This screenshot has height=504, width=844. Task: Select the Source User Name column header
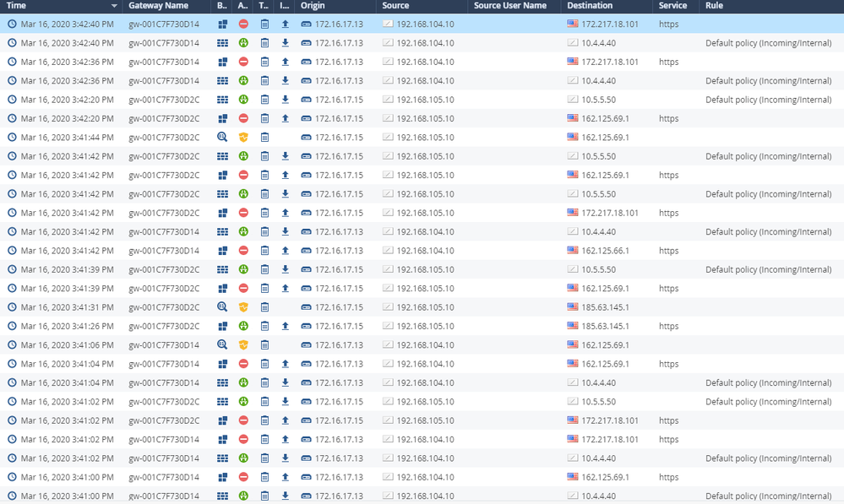pos(510,6)
